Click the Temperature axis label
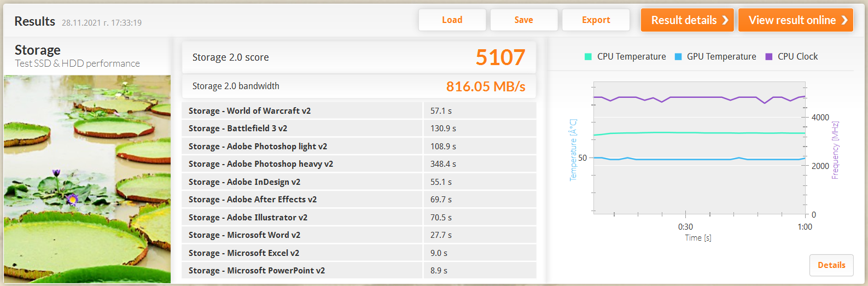 pyautogui.click(x=573, y=150)
